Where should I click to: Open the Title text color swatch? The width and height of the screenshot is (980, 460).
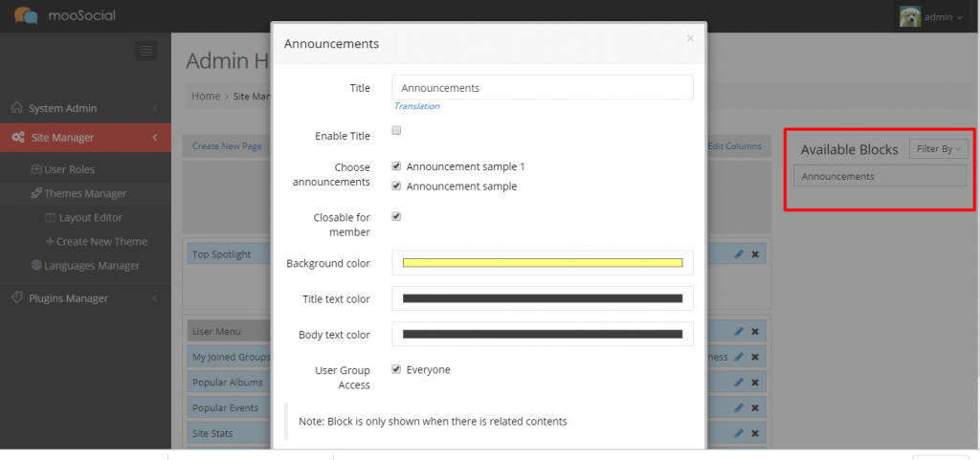pos(543,298)
